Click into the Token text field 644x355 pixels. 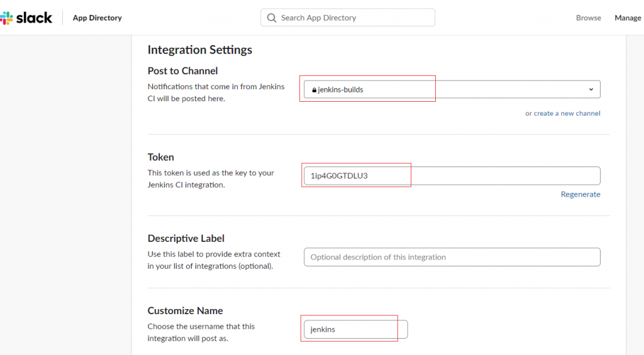[x=452, y=175]
